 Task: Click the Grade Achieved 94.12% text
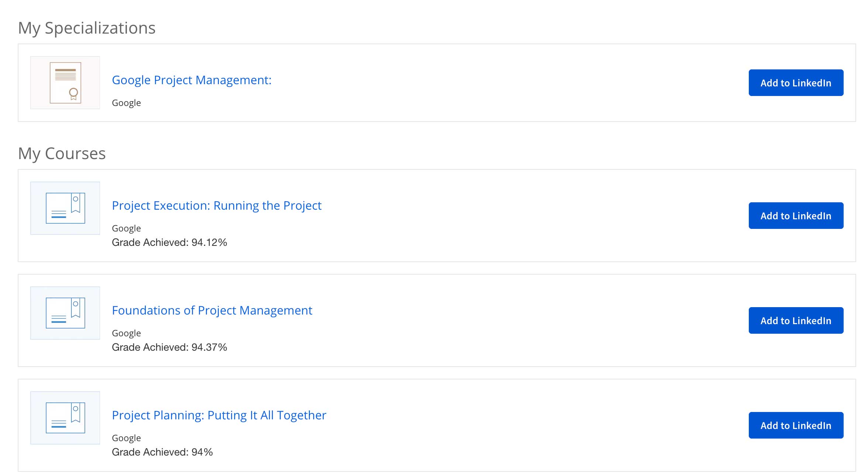169,243
